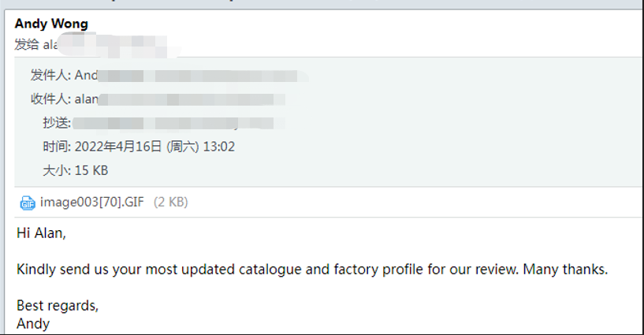Viewport: 644px width, 335px height.
Task: Click the 时间 field label
Action: click(57, 147)
